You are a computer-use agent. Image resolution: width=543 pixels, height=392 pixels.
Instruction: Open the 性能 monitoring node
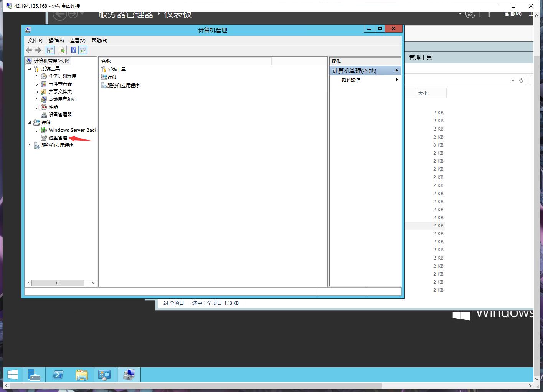pos(53,107)
